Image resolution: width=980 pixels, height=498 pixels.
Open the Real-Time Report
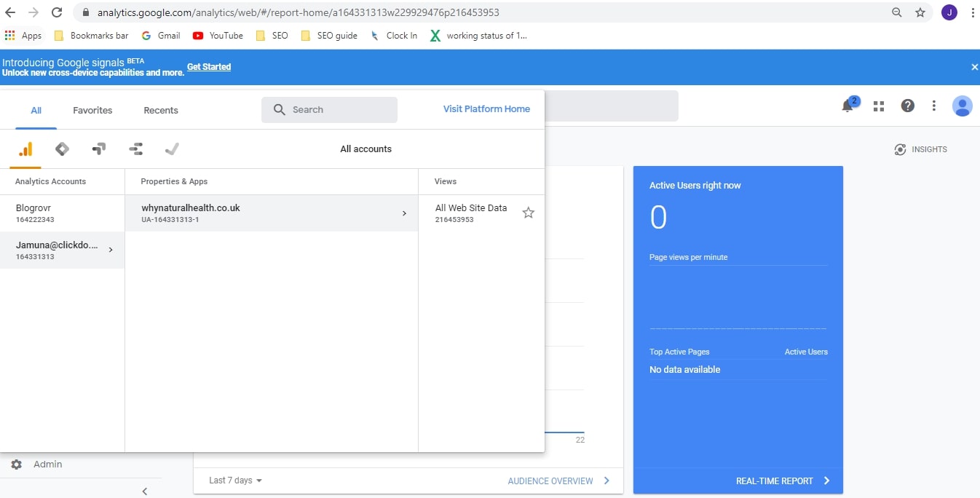pyautogui.click(x=774, y=481)
